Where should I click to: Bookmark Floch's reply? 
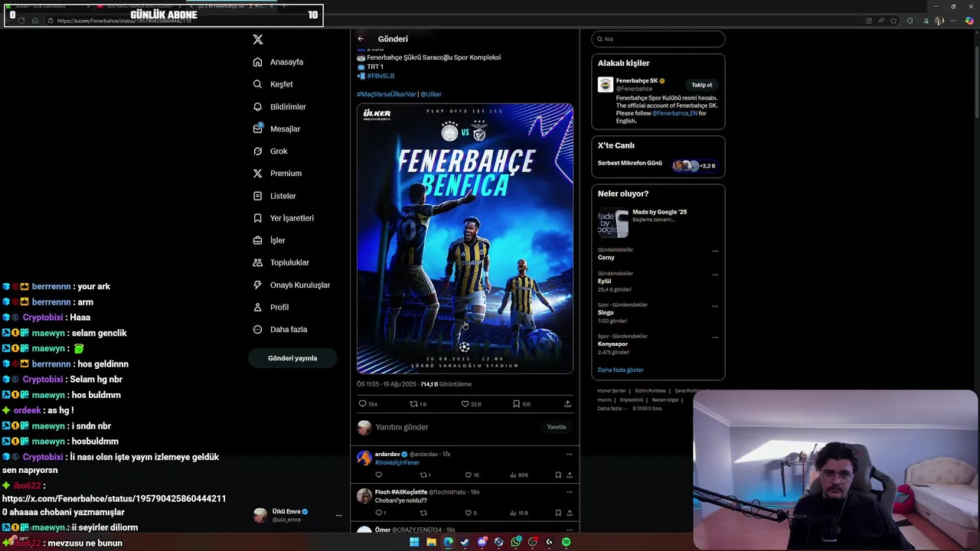click(558, 513)
